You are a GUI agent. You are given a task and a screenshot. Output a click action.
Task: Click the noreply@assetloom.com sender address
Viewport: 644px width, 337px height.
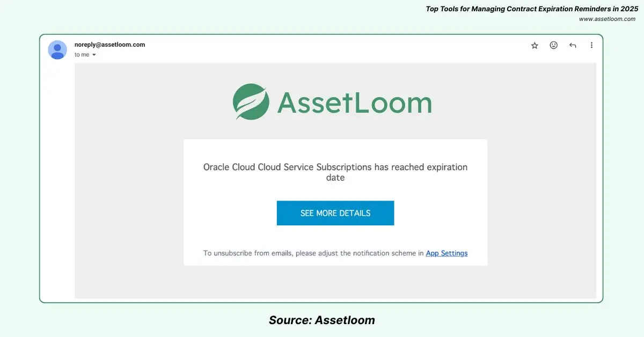point(109,45)
